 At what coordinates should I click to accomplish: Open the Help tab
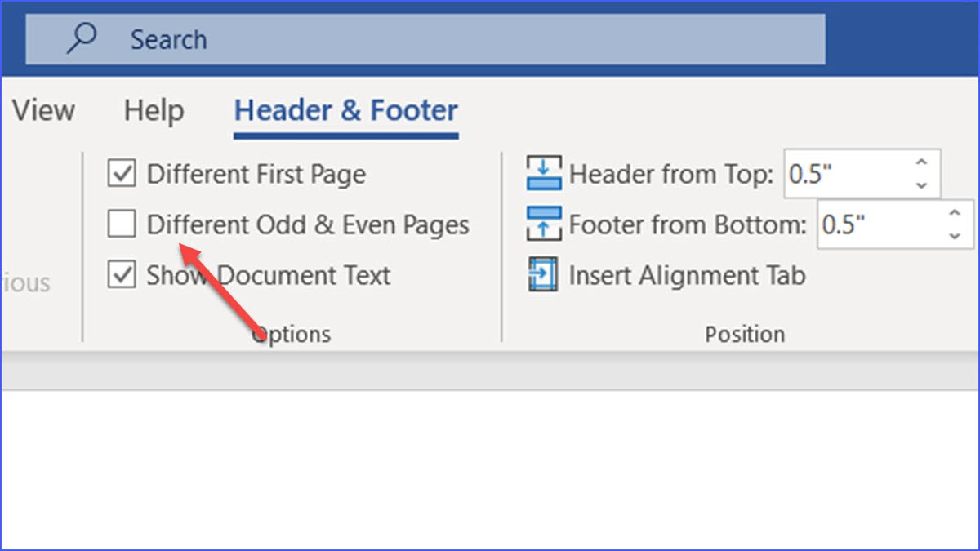coord(153,110)
